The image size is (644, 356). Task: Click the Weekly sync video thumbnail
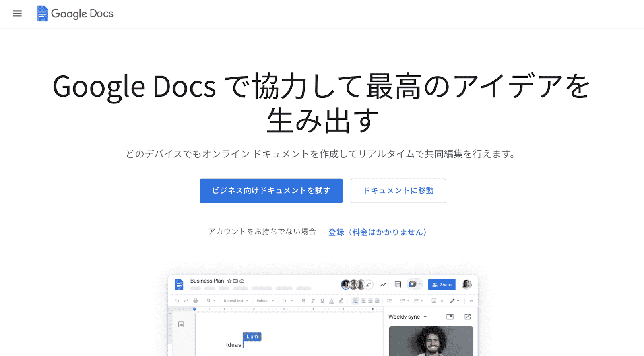click(431, 341)
